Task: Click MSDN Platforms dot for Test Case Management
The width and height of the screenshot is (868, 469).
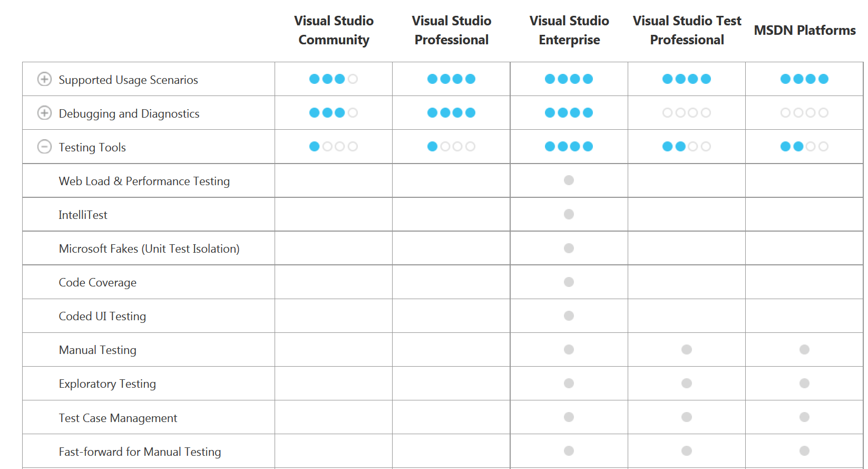Action: point(804,417)
